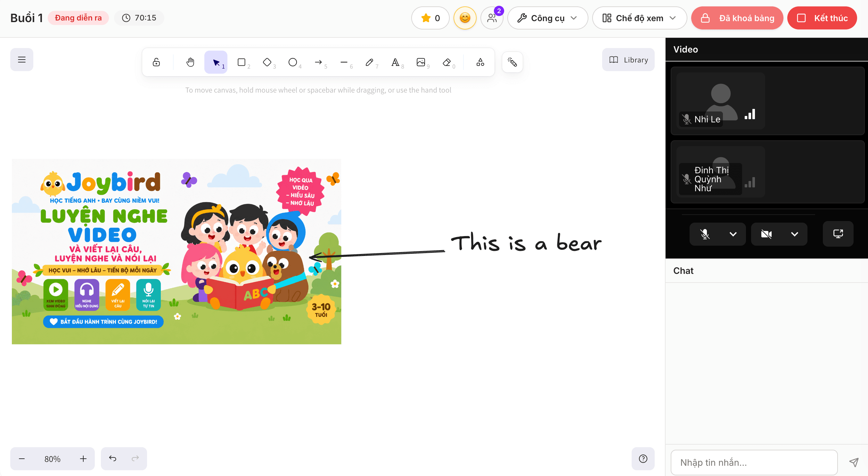Toggle the Đã khoá bảng lock
Image resolution: width=868 pixels, height=476 pixels.
pos(737,18)
